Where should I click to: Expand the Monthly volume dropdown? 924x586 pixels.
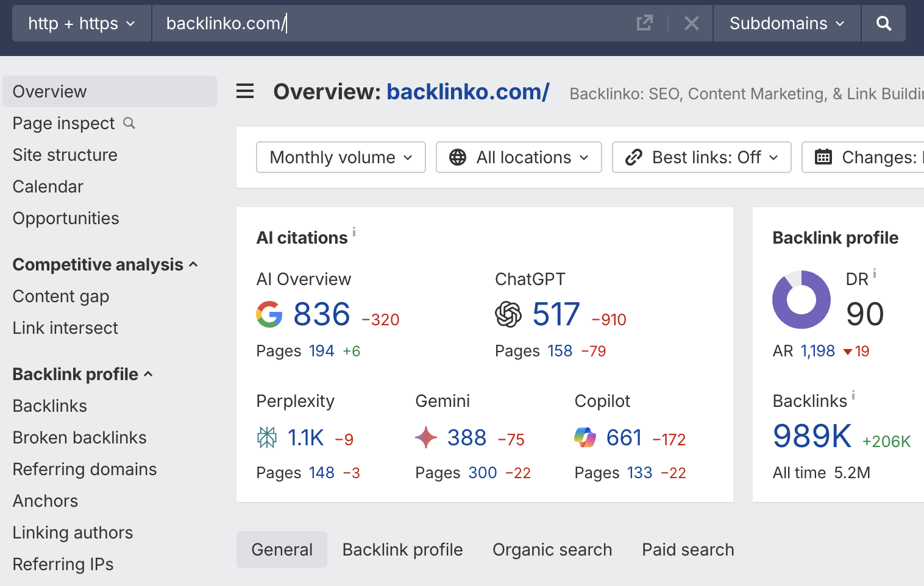point(341,158)
